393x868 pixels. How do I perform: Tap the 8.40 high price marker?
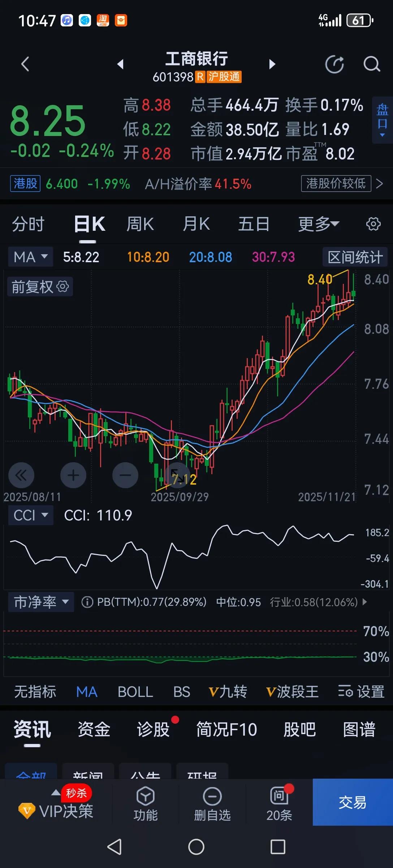[x=320, y=279]
